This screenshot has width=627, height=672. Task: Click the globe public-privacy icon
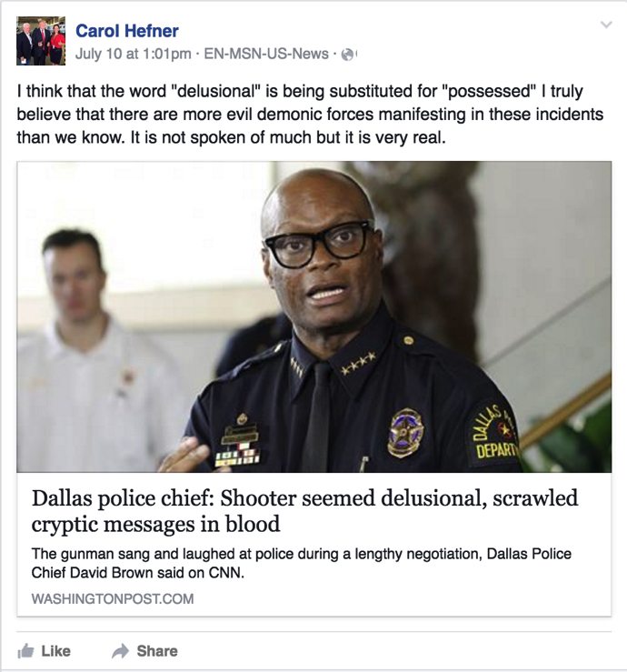tap(348, 55)
